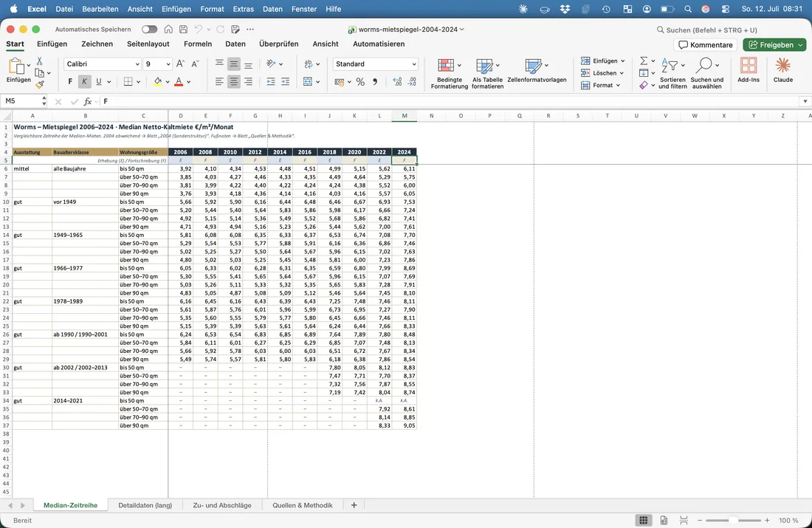This screenshot has width=812, height=528.
Task: Decrease font size with small A icon
Action: coord(195,64)
